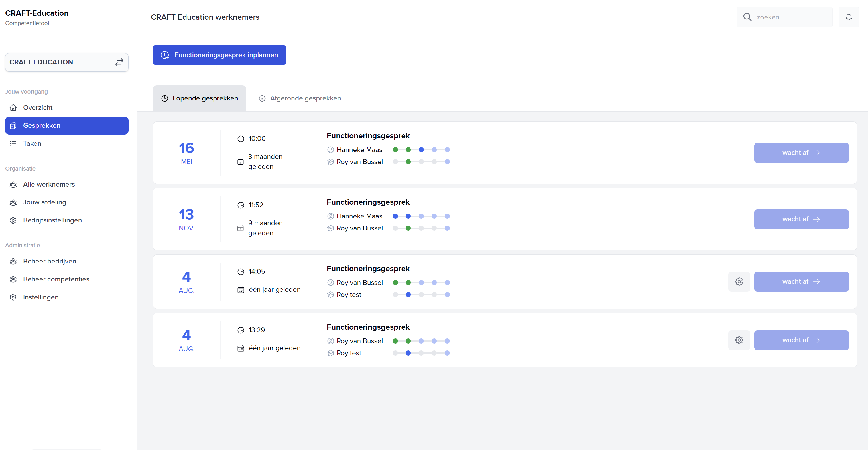The height and width of the screenshot is (450, 868).
Task: Click wacht af button for 16 MEI gesprek
Action: (801, 153)
